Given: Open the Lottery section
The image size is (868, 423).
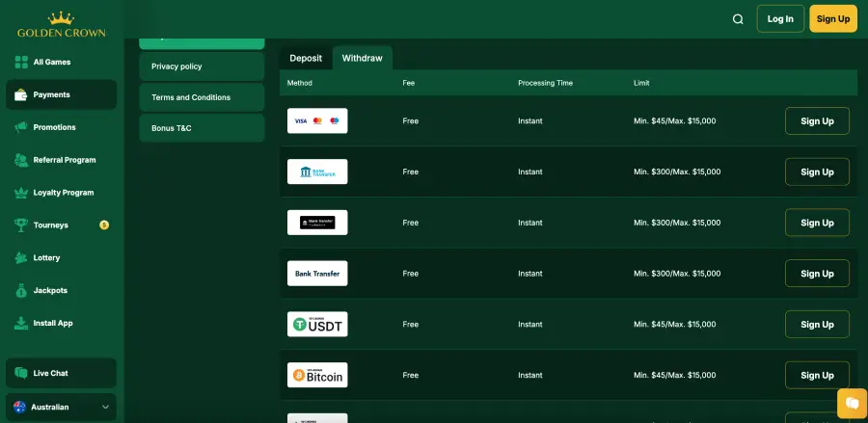Looking at the screenshot, I should (x=46, y=258).
